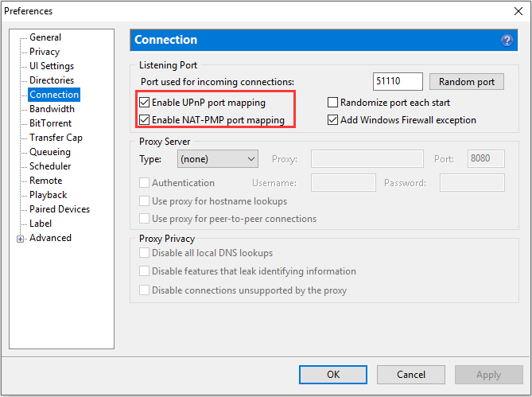Screen dimensions: 532x397
Task: Click the help question mark icon
Action: pyautogui.click(x=507, y=41)
